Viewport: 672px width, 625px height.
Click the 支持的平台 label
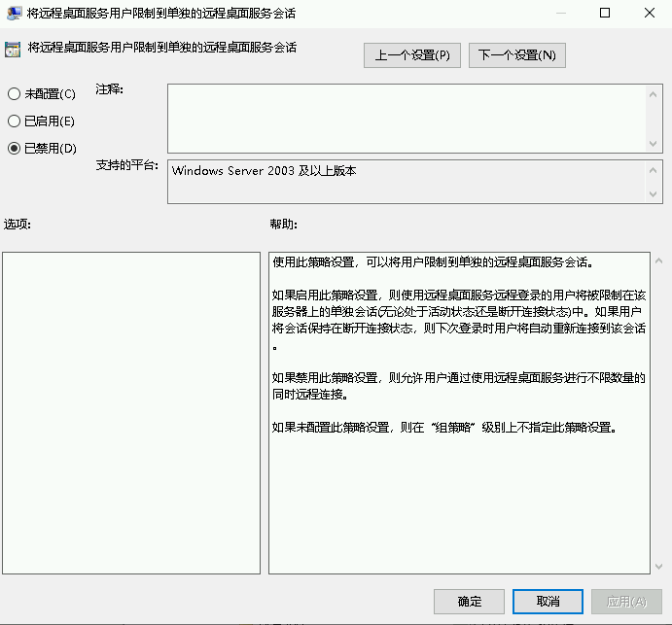126,165
